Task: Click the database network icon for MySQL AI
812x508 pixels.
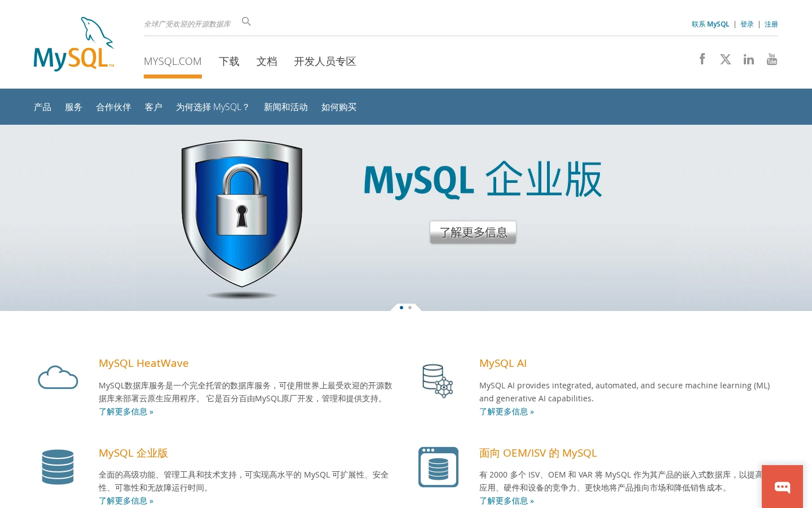Action: pos(438,381)
